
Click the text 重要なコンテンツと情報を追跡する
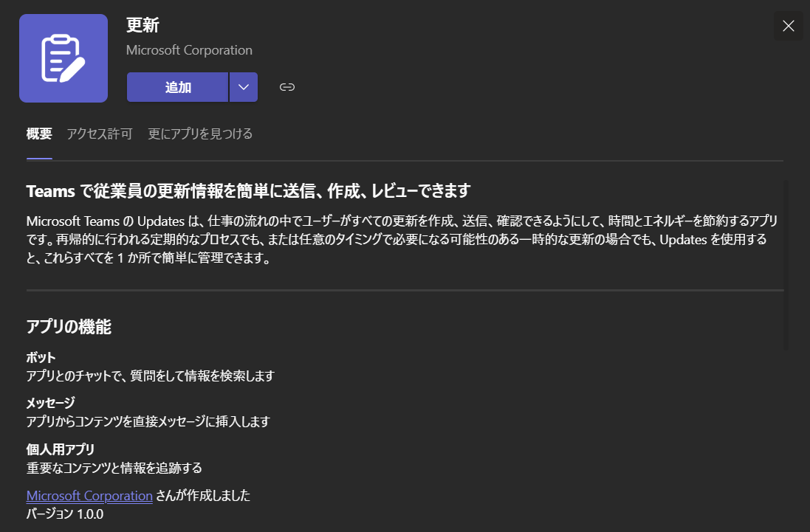tap(114, 468)
